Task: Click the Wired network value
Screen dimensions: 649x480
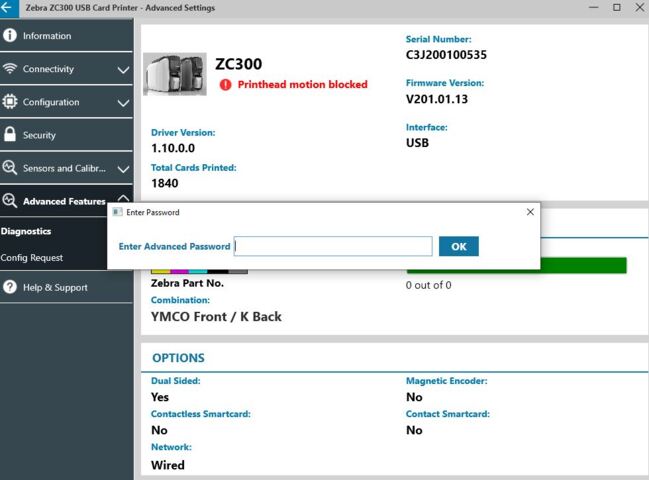Action: coord(168,465)
